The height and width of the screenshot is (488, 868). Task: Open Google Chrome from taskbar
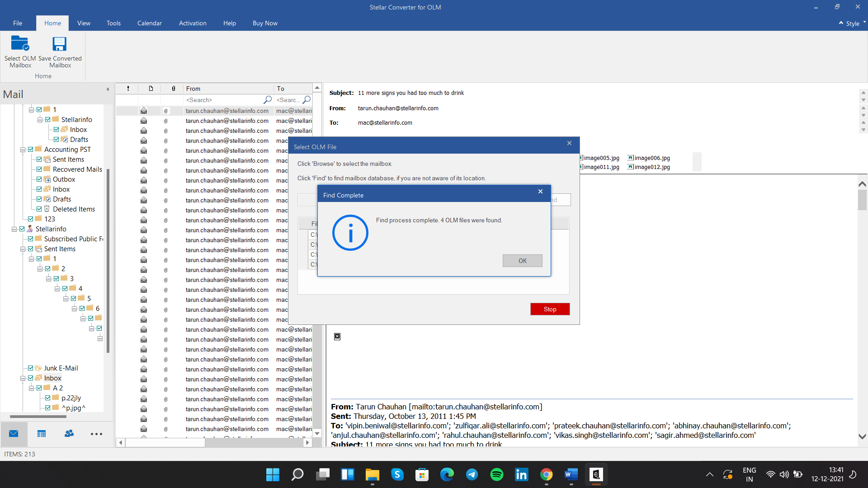tap(546, 474)
